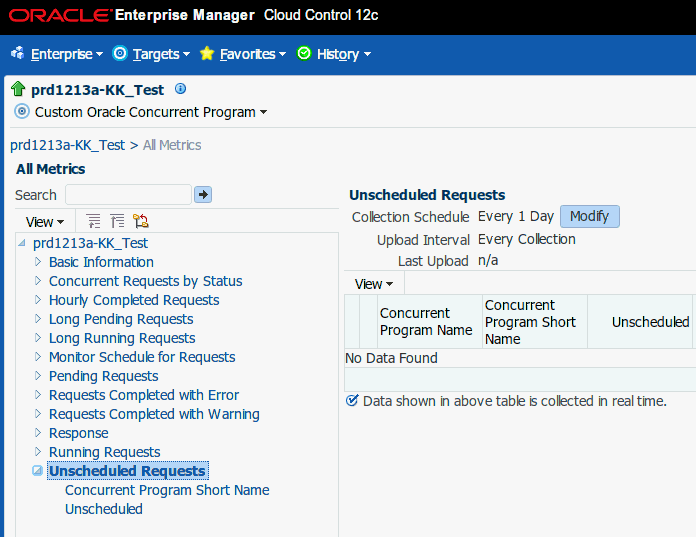Select Requests Completed with Warning
Image resolution: width=696 pixels, height=537 pixels.
[154, 415]
